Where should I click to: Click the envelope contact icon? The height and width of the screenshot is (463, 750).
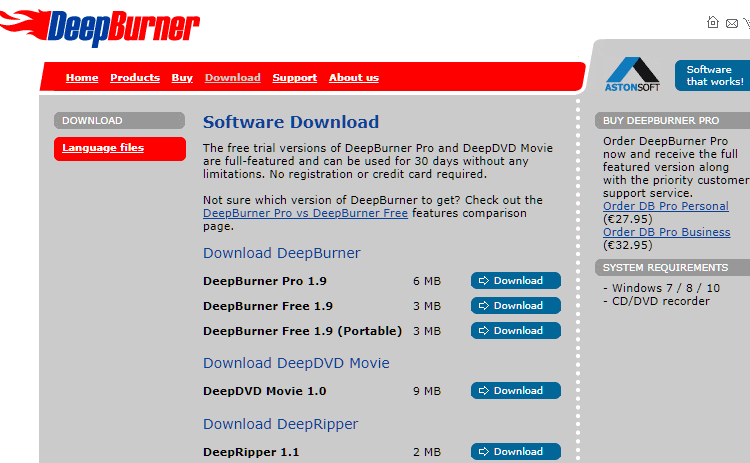tap(732, 22)
